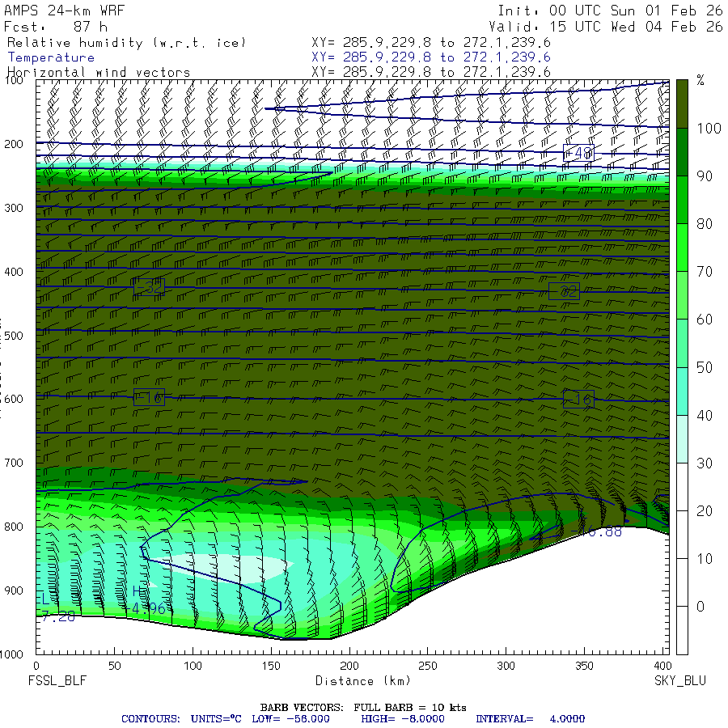Click the 'Distance (km)' axis title
Viewport: 728px width, 728px height.
[x=363, y=681]
